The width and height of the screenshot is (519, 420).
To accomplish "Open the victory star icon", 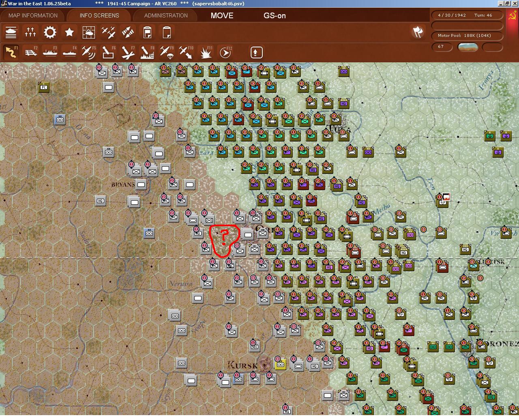I will pos(69,32).
